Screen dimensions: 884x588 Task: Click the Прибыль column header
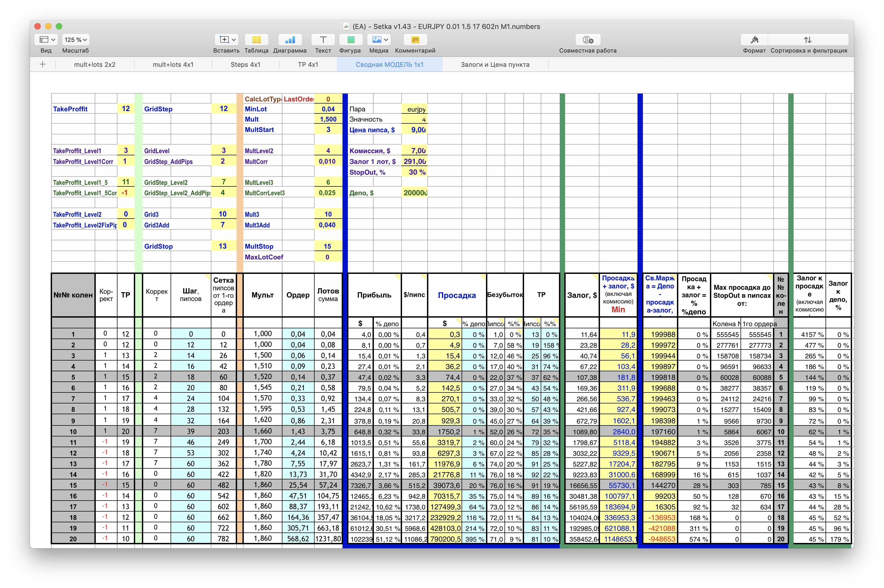[374, 295]
